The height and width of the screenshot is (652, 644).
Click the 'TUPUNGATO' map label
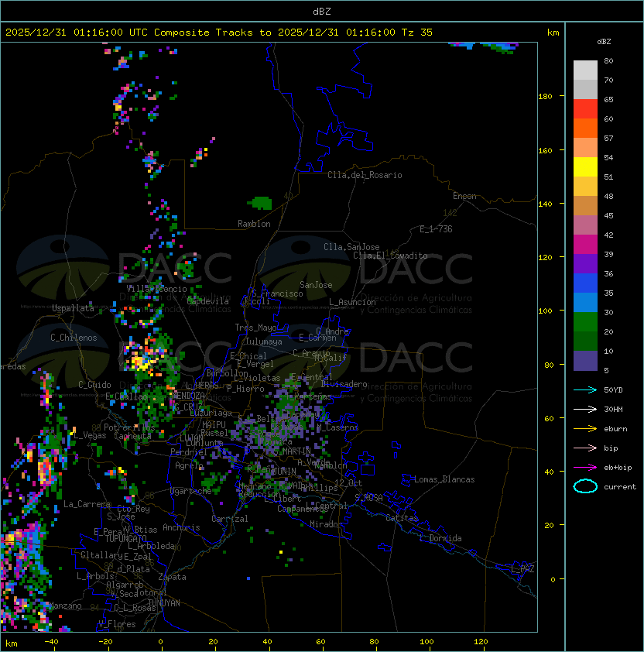(125, 539)
